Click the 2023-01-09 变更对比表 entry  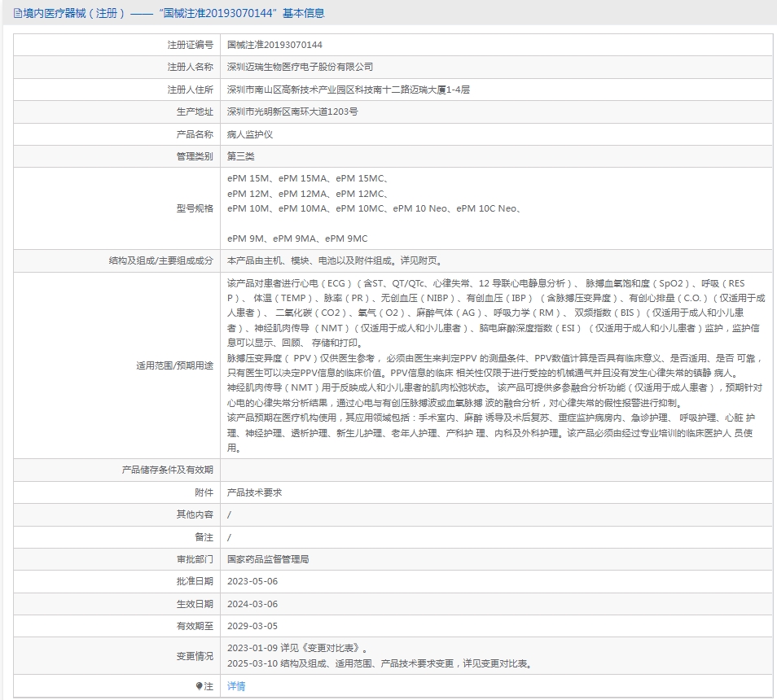click(298, 648)
